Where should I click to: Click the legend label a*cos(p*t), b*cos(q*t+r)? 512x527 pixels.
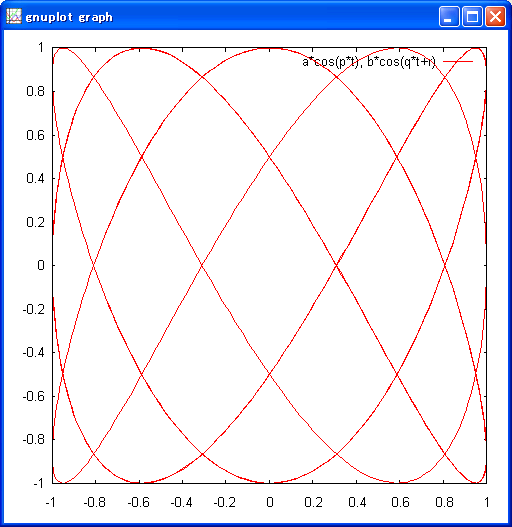[369, 62]
